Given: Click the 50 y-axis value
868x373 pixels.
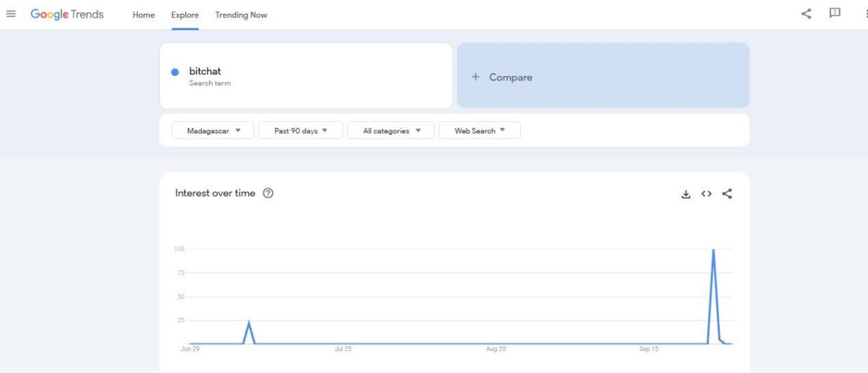Looking at the screenshot, I should click(x=181, y=297).
